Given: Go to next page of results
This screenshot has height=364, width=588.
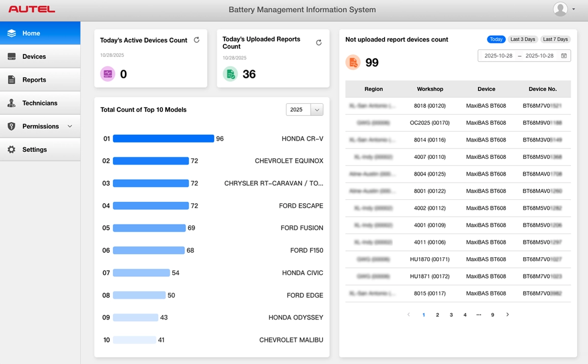Looking at the screenshot, I should click(x=508, y=315).
